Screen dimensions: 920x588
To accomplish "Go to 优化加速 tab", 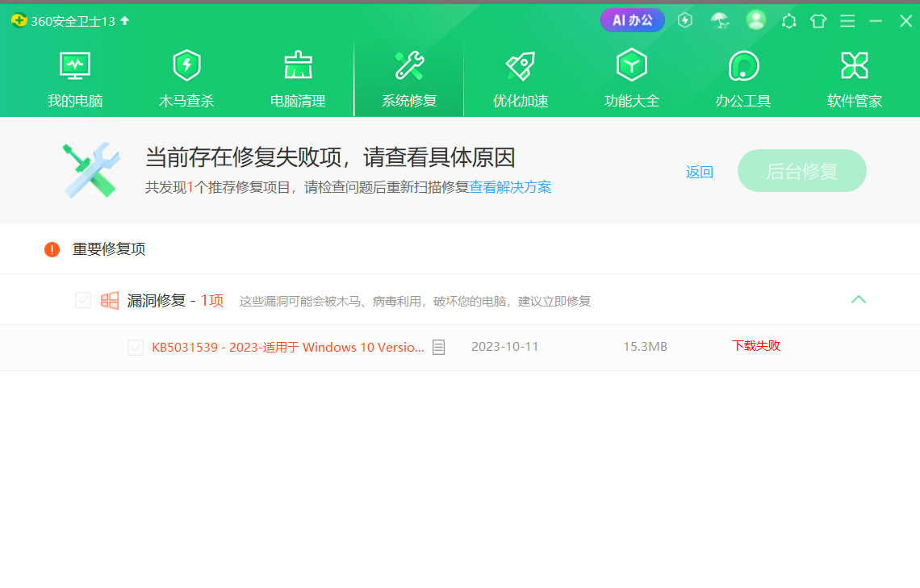I will (x=521, y=79).
